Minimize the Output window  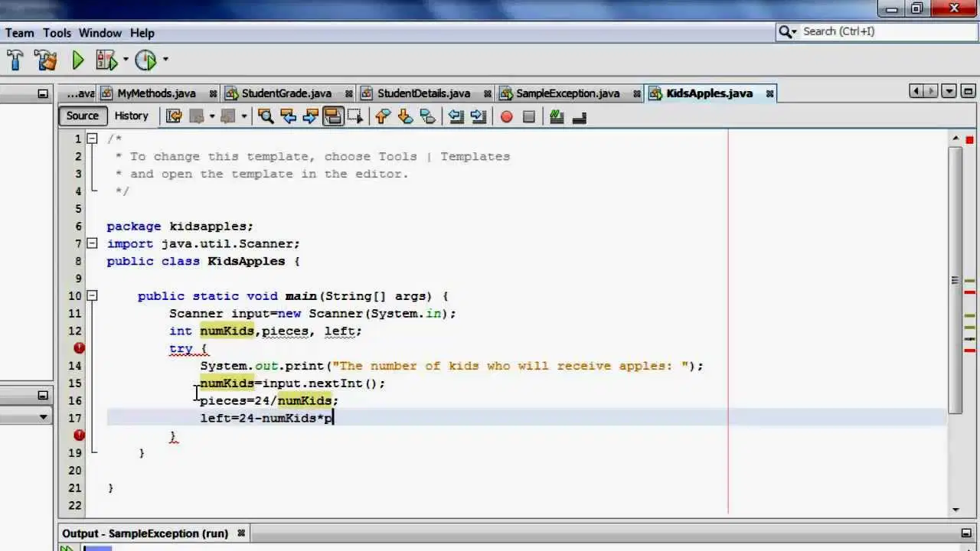point(966,533)
